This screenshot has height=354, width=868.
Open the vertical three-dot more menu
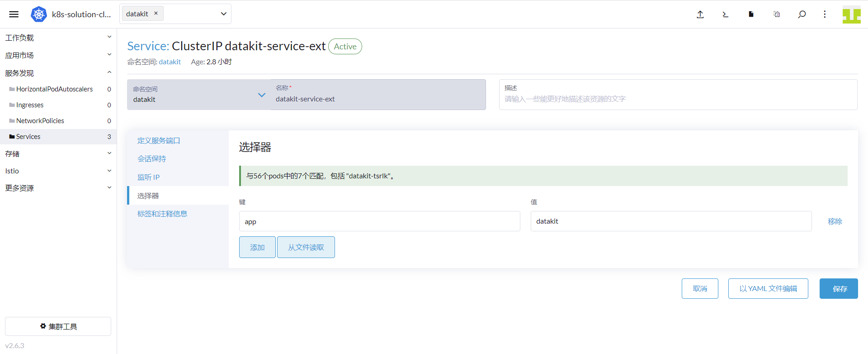click(x=825, y=14)
